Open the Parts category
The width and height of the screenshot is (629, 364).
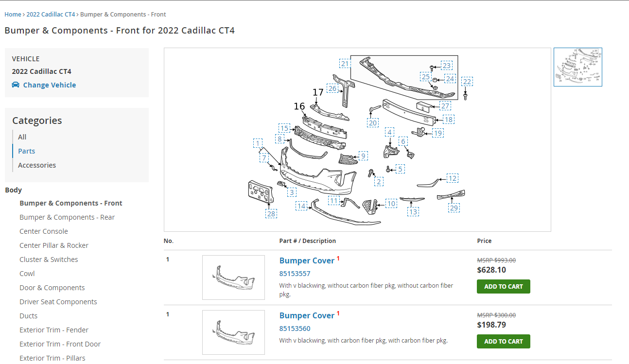pos(27,151)
